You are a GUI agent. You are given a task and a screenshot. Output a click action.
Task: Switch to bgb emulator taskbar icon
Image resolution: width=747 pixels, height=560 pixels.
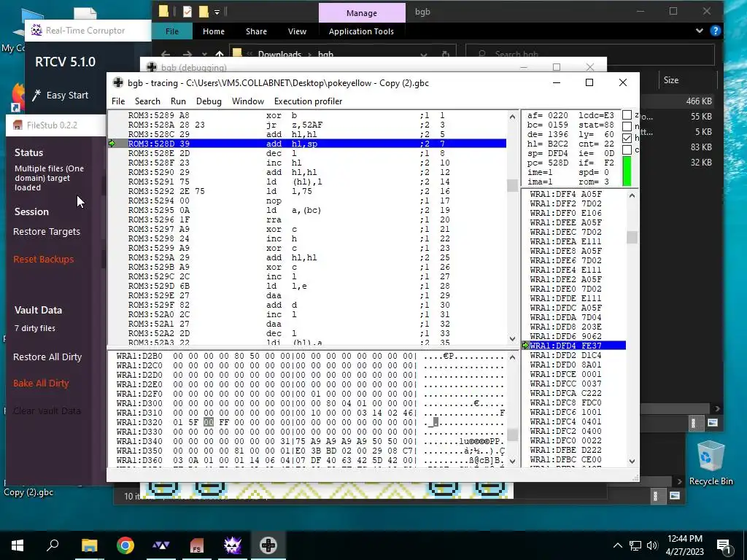pyautogui.click(x=268, y=545)
